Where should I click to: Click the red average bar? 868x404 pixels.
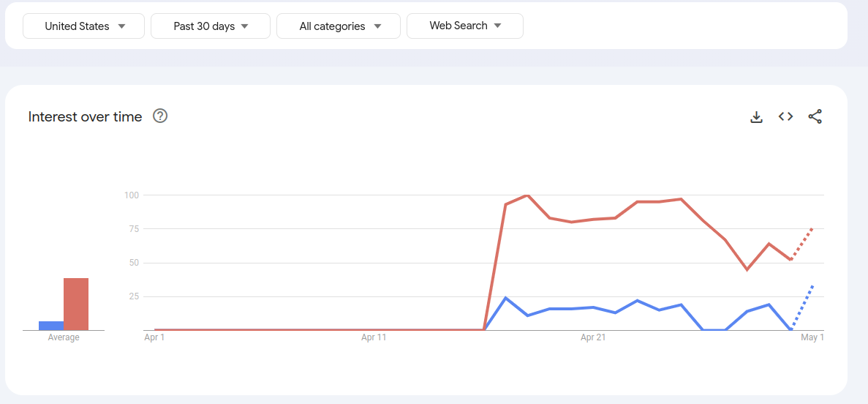tap(76, 304)
